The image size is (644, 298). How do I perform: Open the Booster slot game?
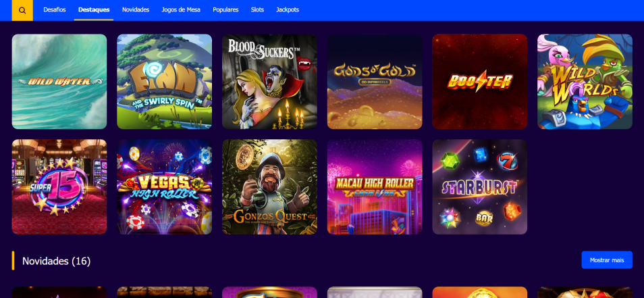[480, 81]
